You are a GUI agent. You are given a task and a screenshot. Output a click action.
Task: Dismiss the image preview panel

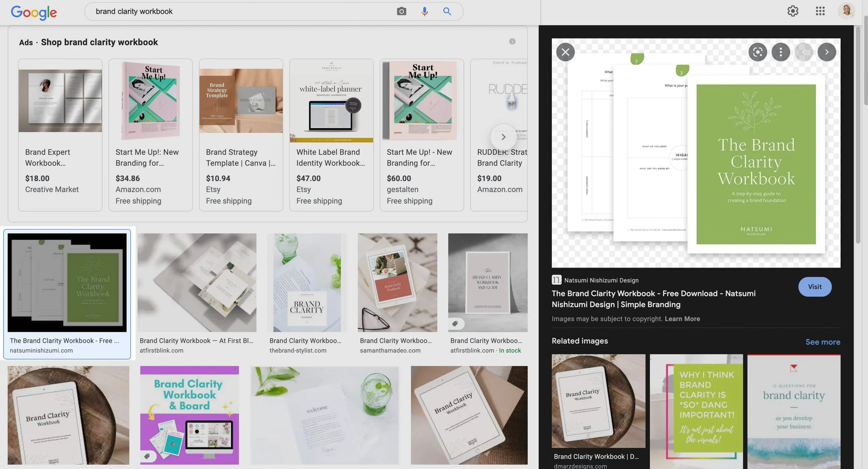565,52
